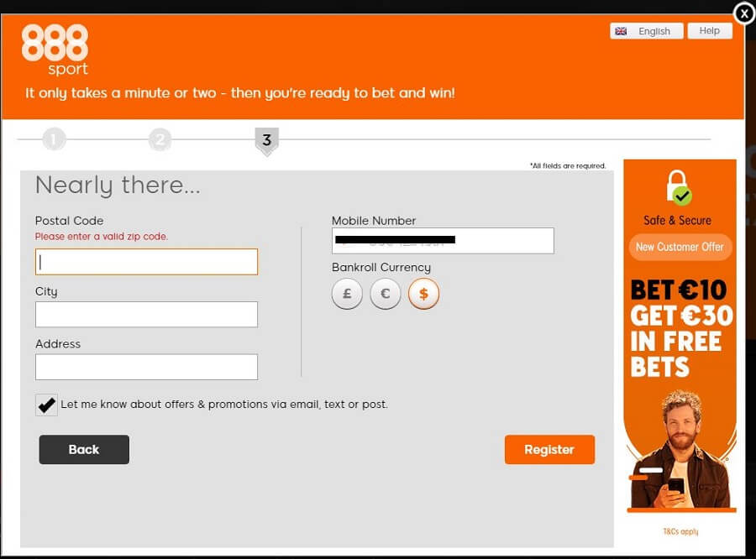This screenshot has width=756, height=559.
Task: Click the 'Safe & Secure' text
Action: click(x=677, y=220)
